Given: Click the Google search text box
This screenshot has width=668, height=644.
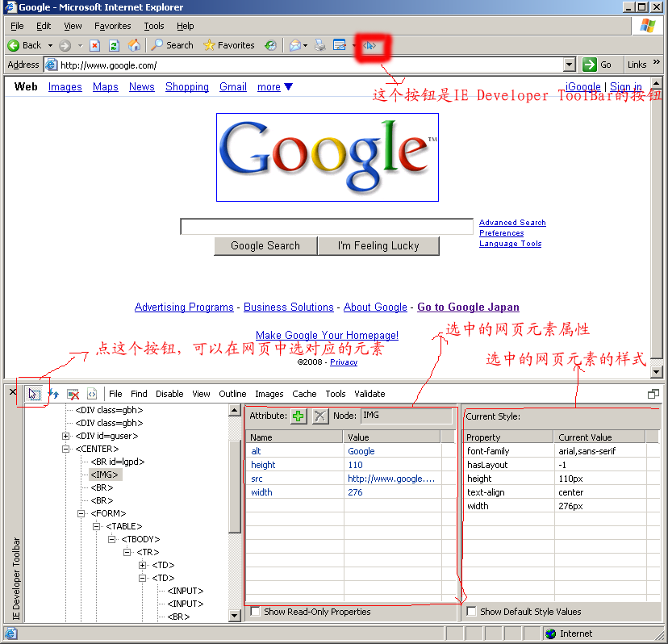Looking at the screenshot, I should [326, 227].
